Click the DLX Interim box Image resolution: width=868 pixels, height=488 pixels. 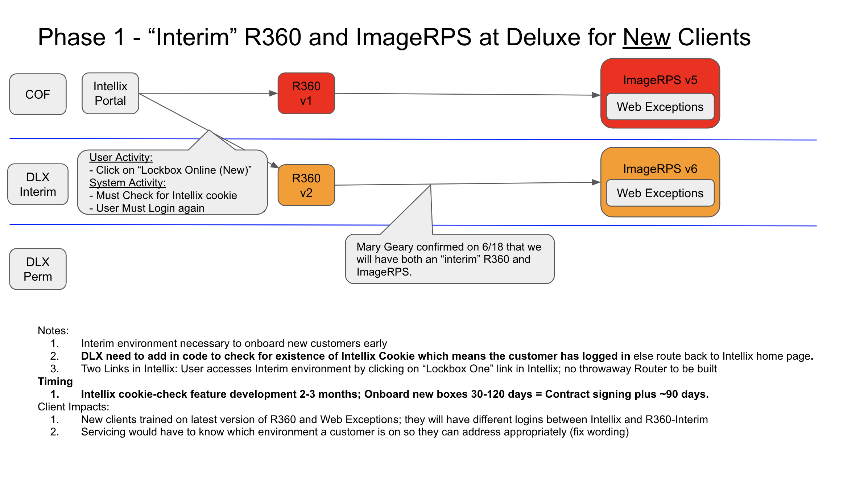click(x=38, y=184)
